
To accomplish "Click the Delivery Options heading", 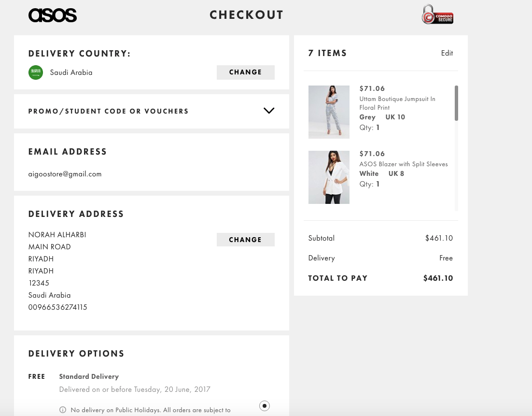I will [76, 354].
